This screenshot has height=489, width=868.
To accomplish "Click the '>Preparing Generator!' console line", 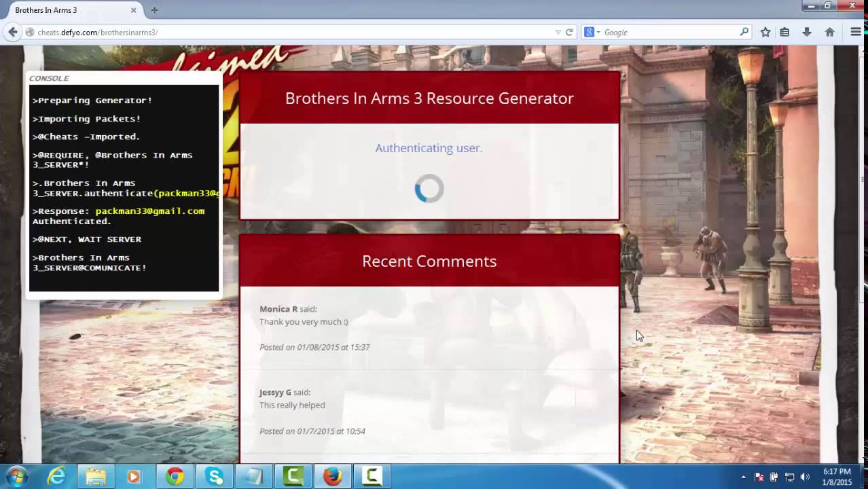I will pyautogui.click(x=92, y=100).
